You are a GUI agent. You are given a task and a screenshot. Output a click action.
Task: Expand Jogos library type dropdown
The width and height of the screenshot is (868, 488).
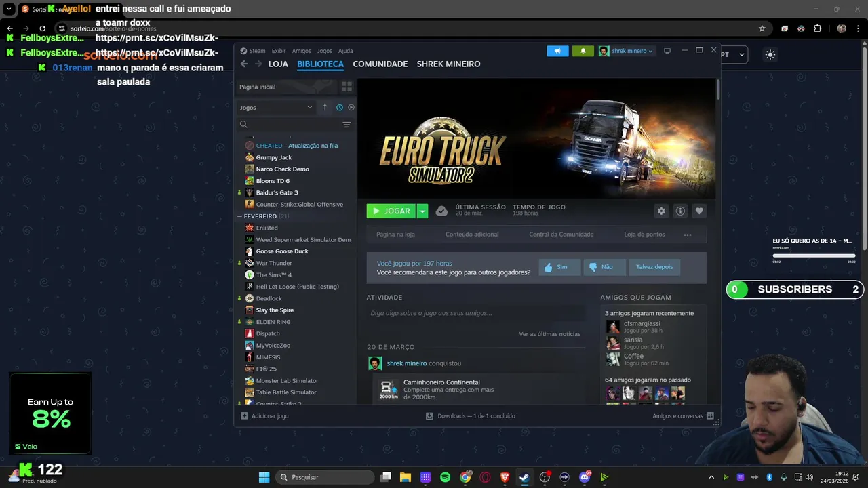coord(276,107)
